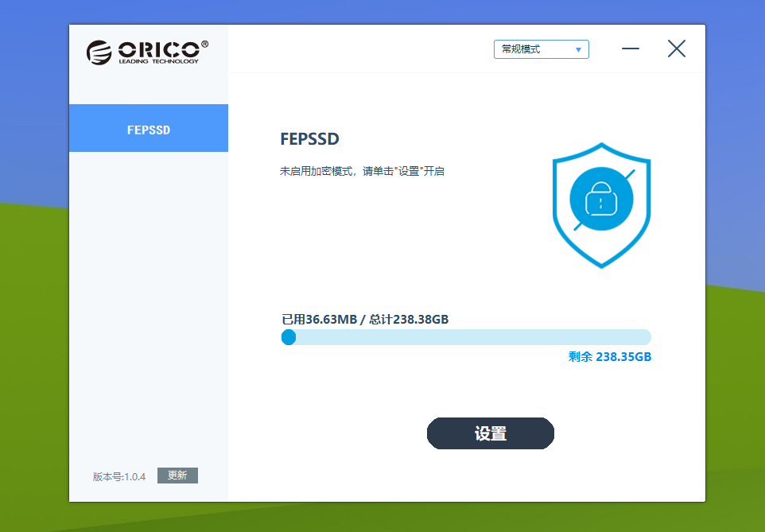Image resolution: width=765 pixels, height=532 pixels.
Task: Click the 已用36.63MB / 总计238.38GB label
Action: pyautogui.click(x=365, y=319)
